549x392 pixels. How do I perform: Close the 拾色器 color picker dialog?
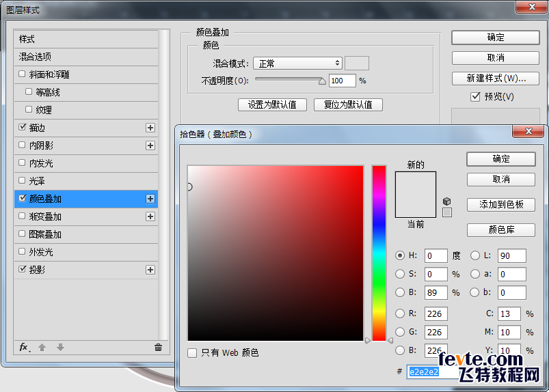[x=528, y=131]
